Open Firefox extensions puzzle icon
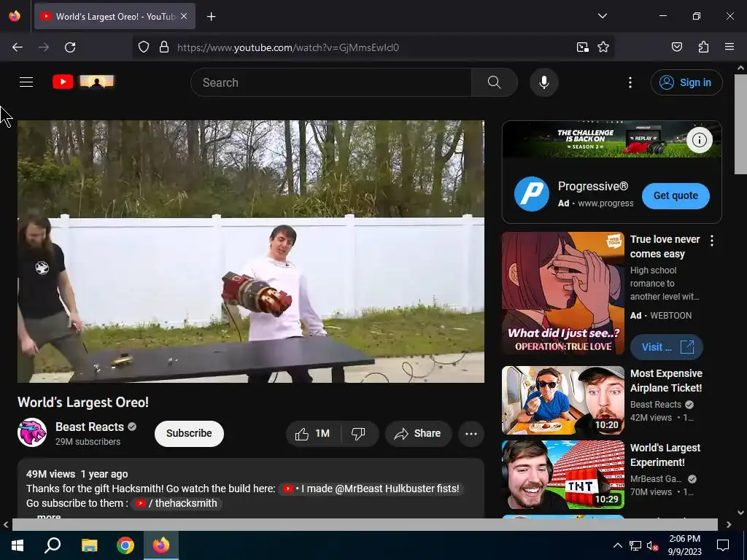The width and height of the screenshot is (747, 560). [x=703, y=47]
